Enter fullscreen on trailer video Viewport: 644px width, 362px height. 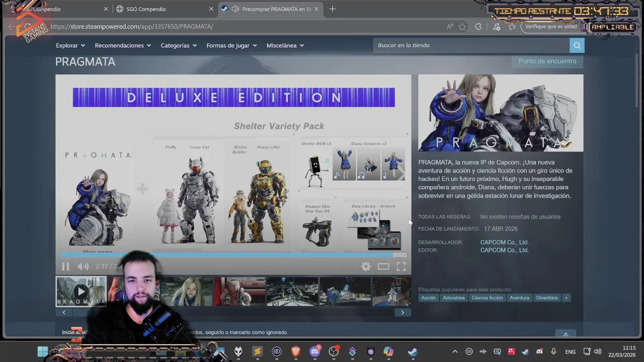click(401, 266)
